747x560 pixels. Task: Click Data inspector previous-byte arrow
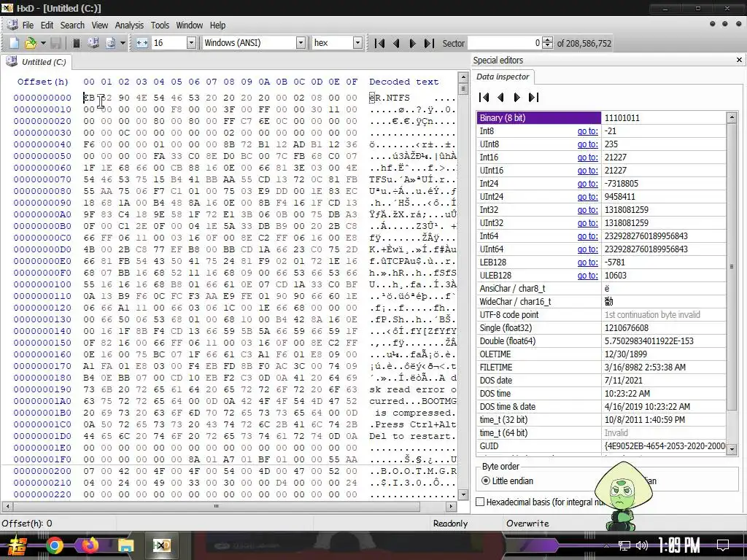pos(500,98)
